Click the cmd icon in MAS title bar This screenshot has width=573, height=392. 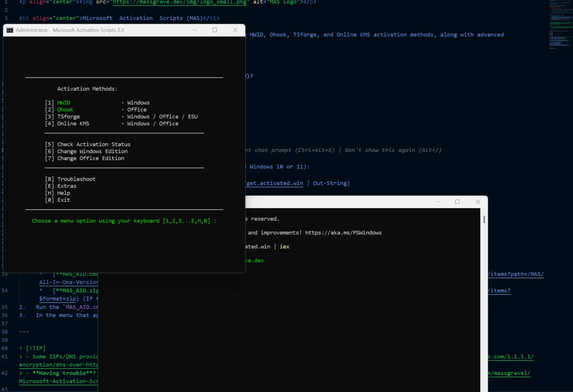coord(10,30)
